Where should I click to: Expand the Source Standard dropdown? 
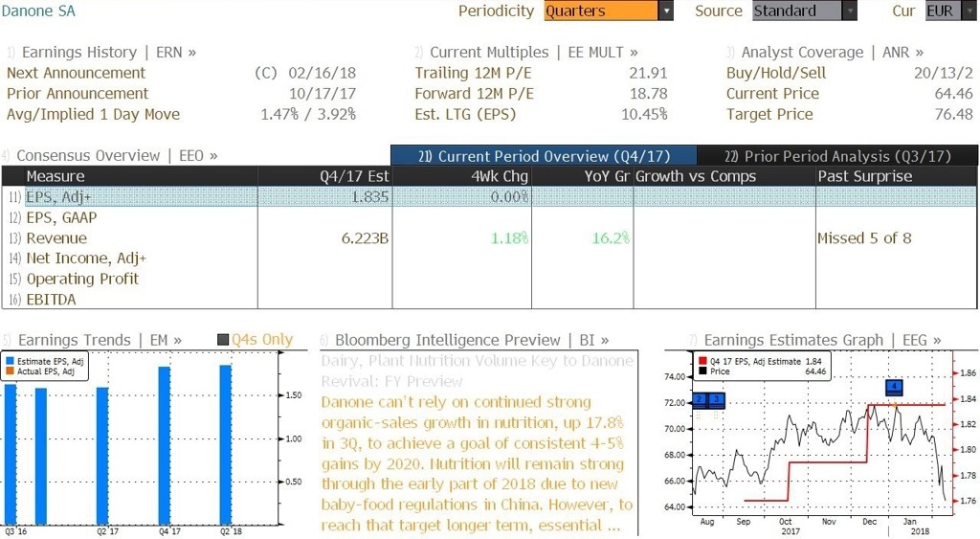point(850,11)
